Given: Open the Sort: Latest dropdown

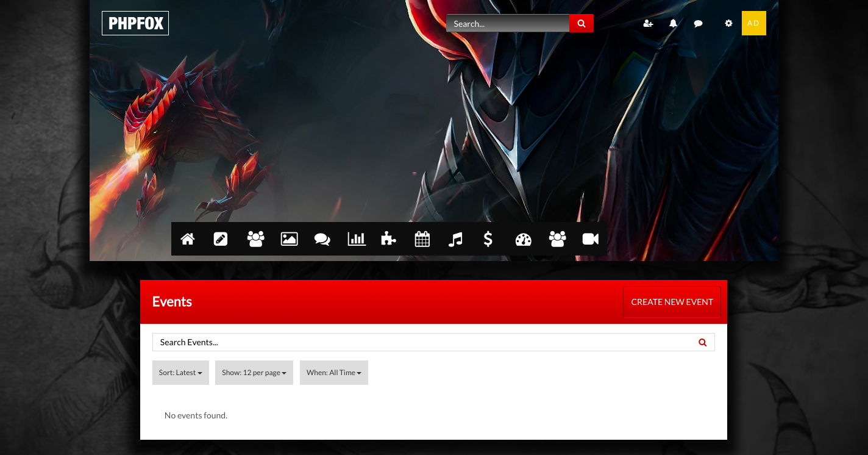Looking at the screenshot, I should (x=180, y=373).
